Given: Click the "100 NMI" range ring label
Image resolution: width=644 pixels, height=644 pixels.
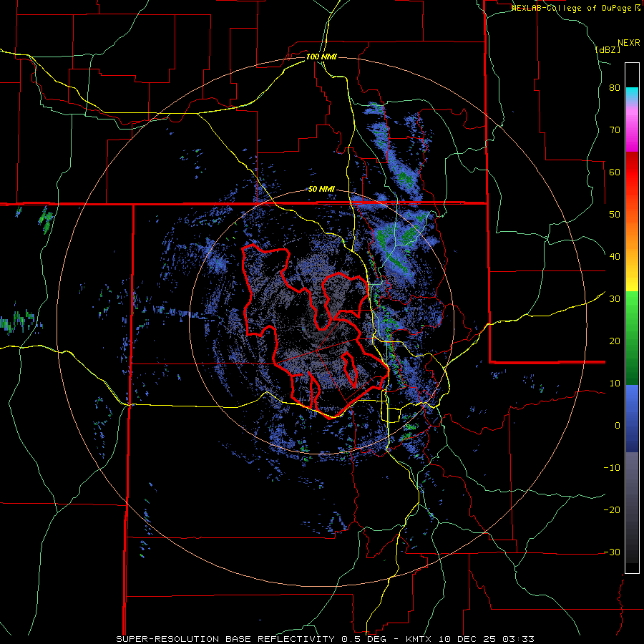Looking at the screenshot, I should click(321, 57).
